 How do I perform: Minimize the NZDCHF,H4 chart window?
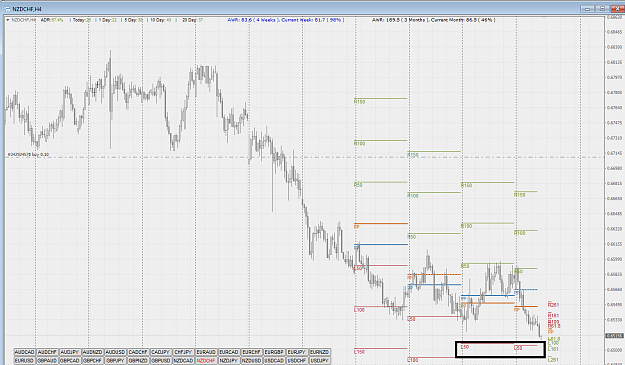pyautogui.click(x=588, y=9)
